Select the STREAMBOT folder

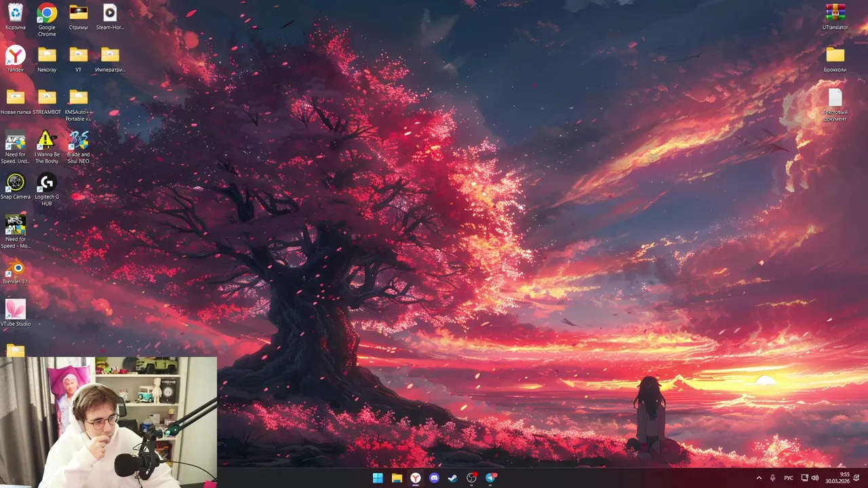click(47, 102)
